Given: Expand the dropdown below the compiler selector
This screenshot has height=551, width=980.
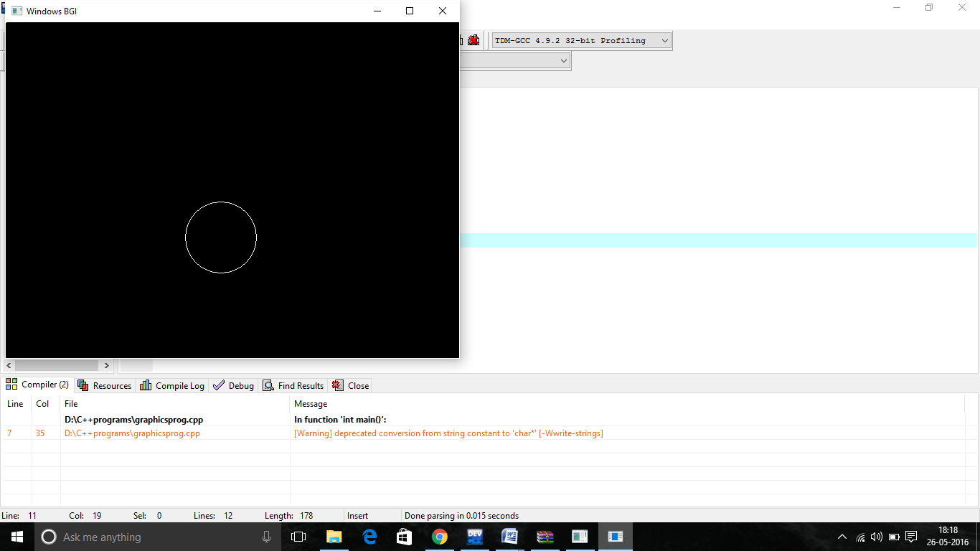Looking at the screenshot, I should click(515, 61).
